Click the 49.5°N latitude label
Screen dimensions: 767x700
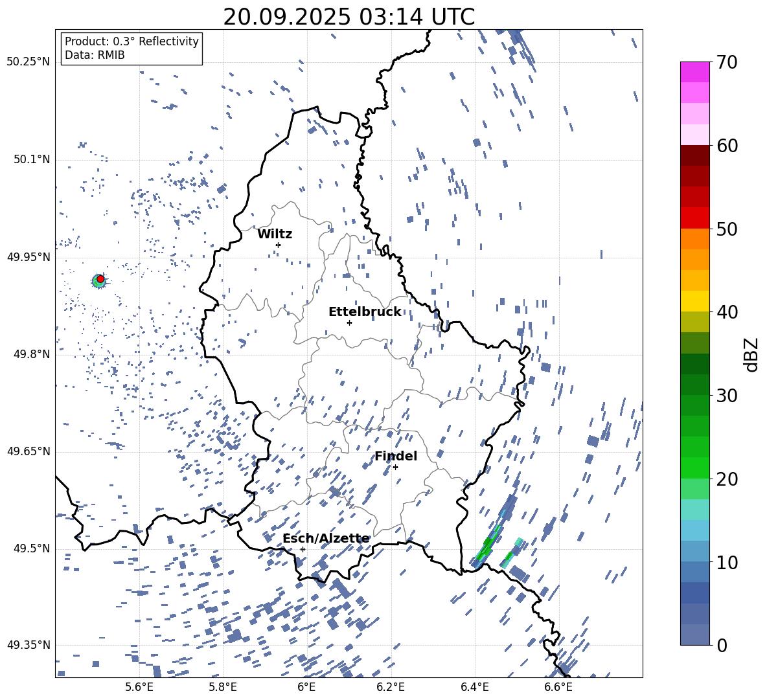[31, 548]
